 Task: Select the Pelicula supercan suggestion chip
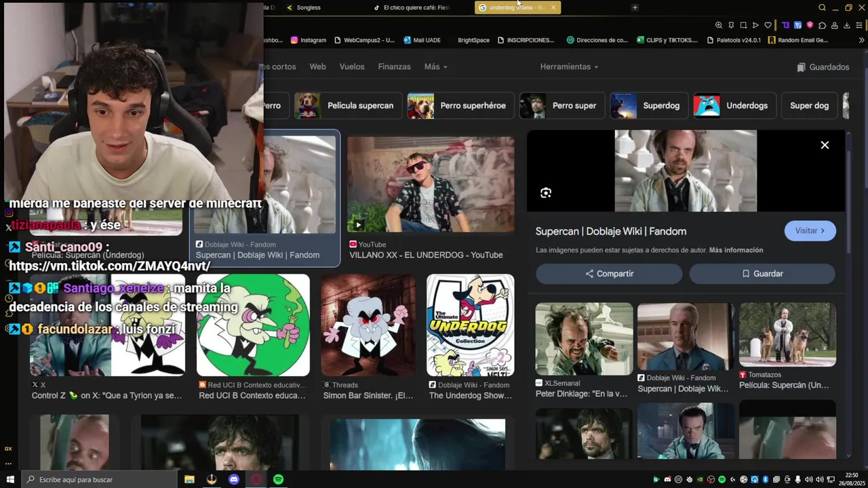(347, 106)
